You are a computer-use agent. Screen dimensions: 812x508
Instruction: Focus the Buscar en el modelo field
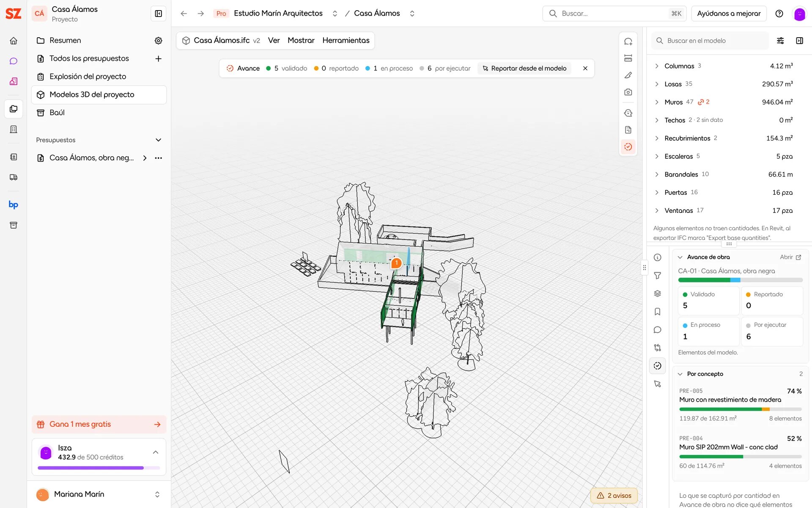pos(710,41)
